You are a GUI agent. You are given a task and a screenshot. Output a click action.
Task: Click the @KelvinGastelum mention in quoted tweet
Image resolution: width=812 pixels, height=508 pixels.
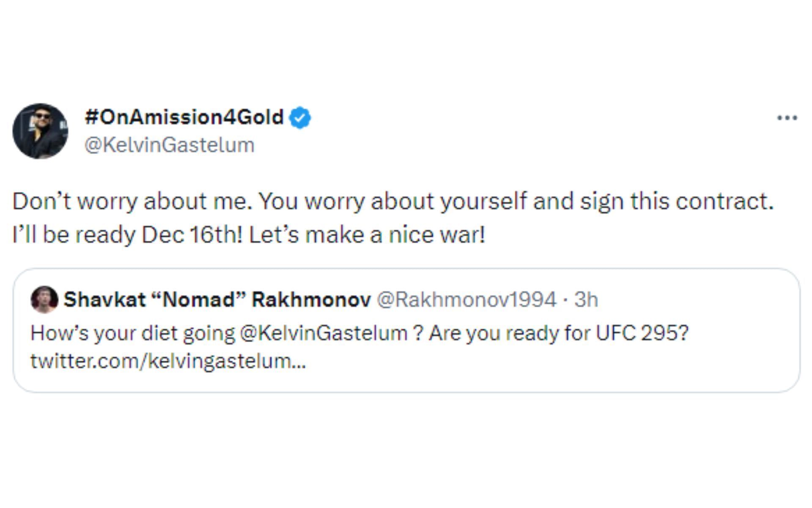click(x=323, y=333)
